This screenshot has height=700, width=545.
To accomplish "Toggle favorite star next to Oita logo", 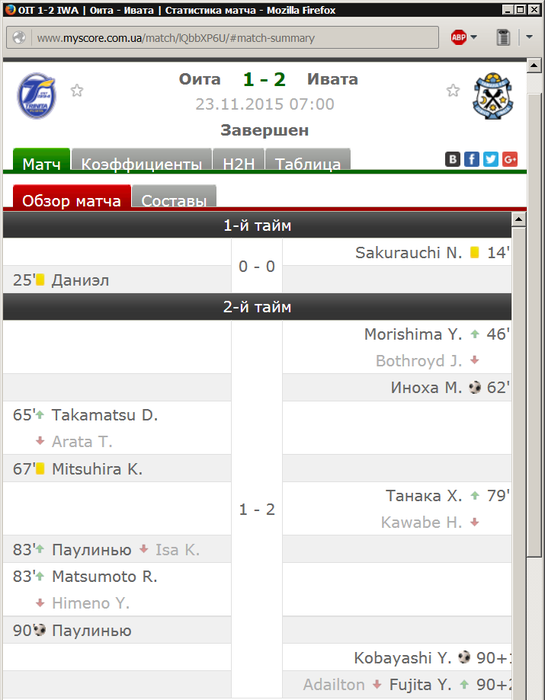I will (x=77, y=91).
